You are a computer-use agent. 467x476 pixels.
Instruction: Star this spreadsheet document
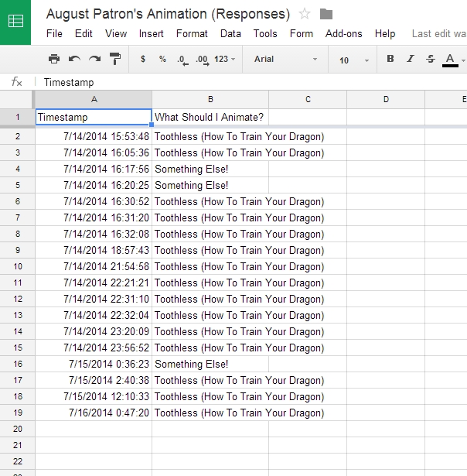(x=305, y=14)
